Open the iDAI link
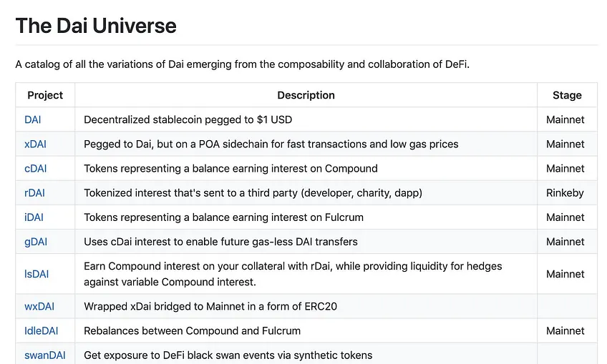Screen dimensions: 607x364 (34, 217)
